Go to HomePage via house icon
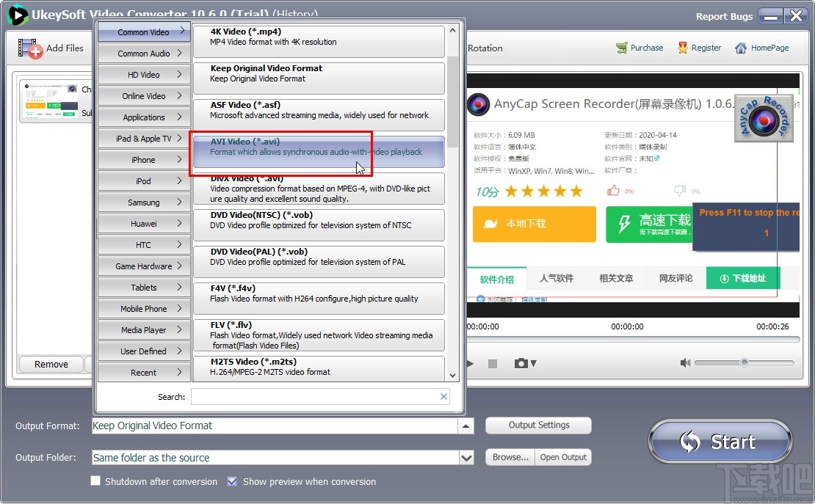815x504 pixels. click(x=741, y=48)
